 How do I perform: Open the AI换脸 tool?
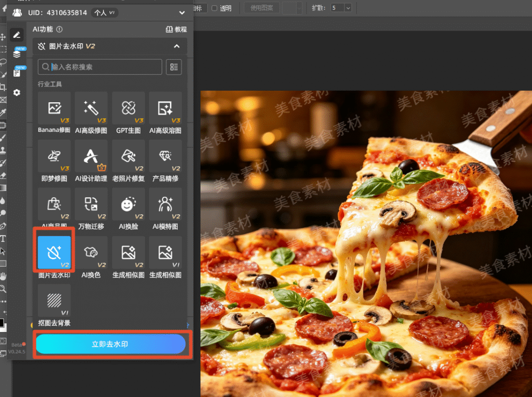tap(128, 204)
